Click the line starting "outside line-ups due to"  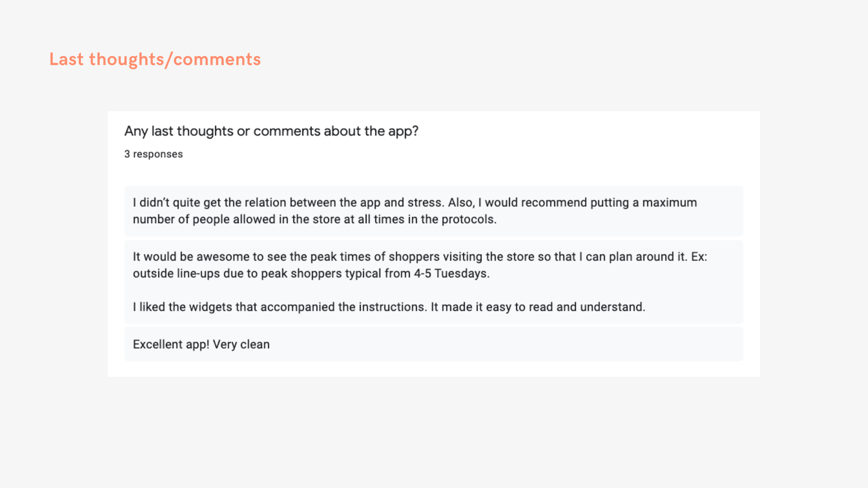point(311,273)
